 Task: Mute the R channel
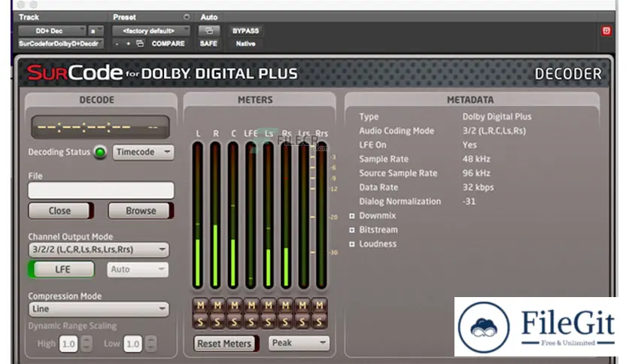[217, 305]
